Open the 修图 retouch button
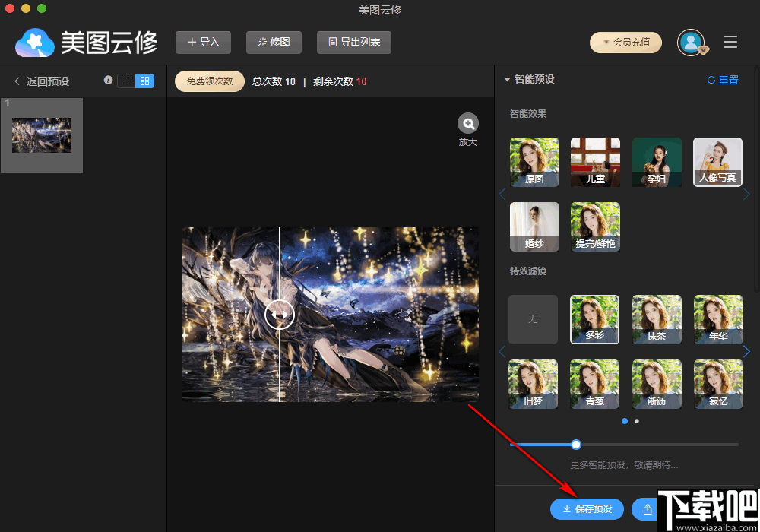This screenshot has width=760, height=532. tap(274, 42)
